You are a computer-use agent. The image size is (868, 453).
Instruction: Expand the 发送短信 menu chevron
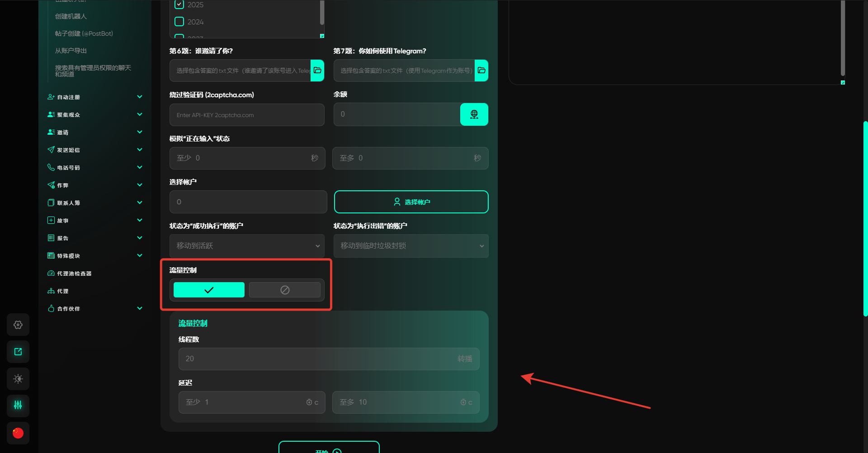pos(140,150)
